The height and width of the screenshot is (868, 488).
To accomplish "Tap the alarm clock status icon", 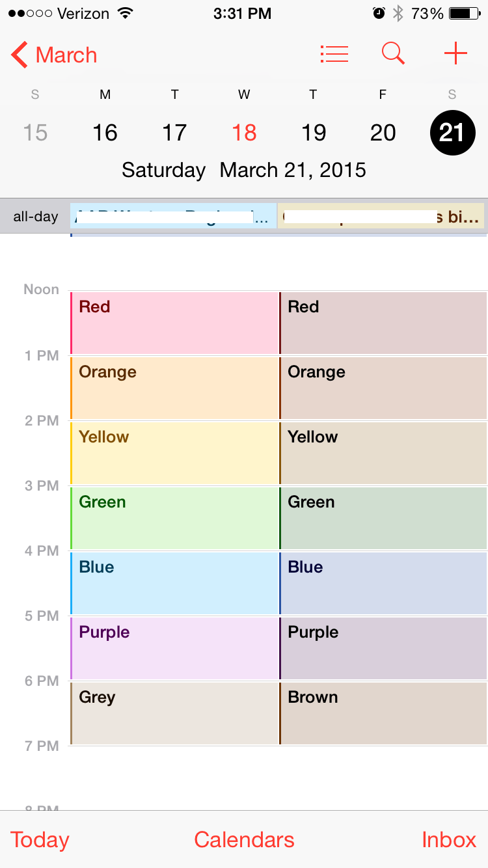I will coord(379,14).
